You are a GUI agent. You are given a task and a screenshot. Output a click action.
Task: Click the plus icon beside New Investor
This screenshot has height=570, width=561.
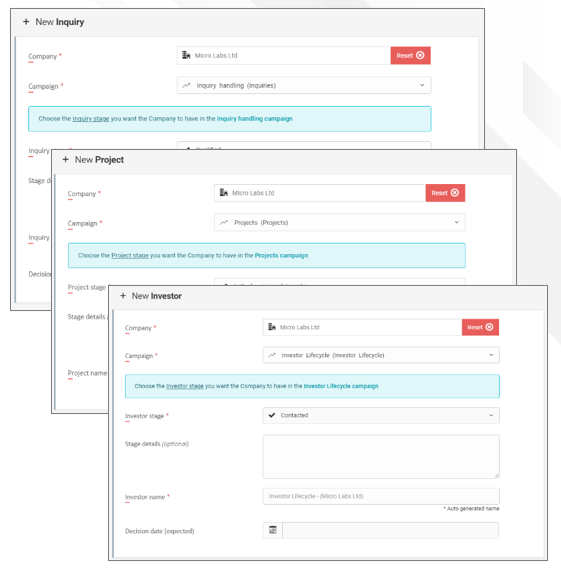pyautogui.click(x=123, y=296)
